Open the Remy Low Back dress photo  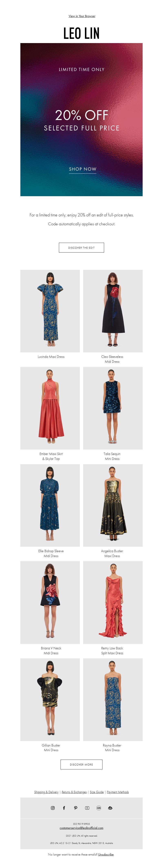pos(113,602)
